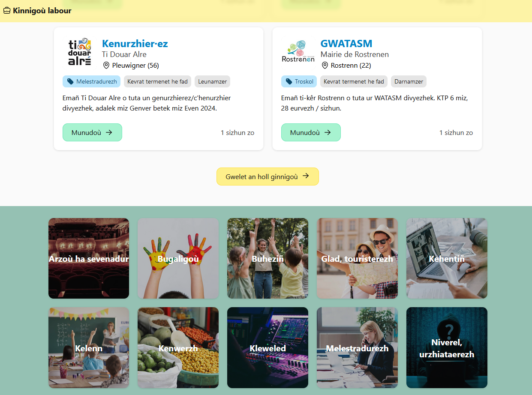532x395 pixels.
Task: Click the arrow in Gwelet an holl ginnigoù
Action: (x=306, y=176)
